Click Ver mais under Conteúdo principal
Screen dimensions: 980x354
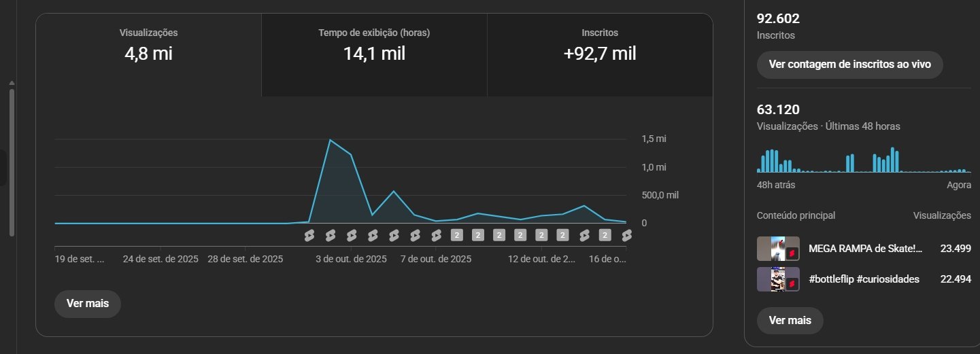[x=790, y=321]
